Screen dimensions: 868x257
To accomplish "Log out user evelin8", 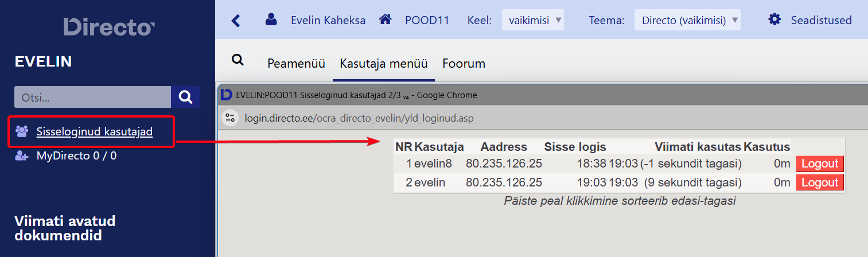I will coord(819,163).
